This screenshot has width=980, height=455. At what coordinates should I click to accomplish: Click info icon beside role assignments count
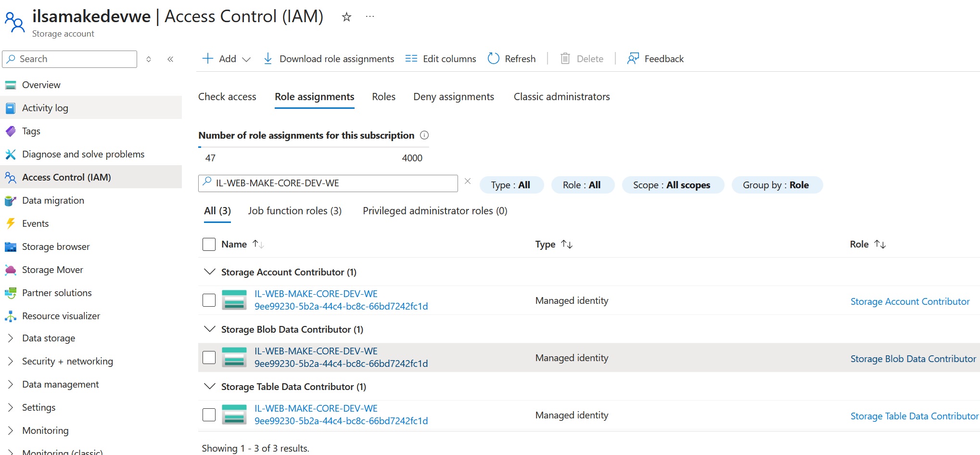424,135
